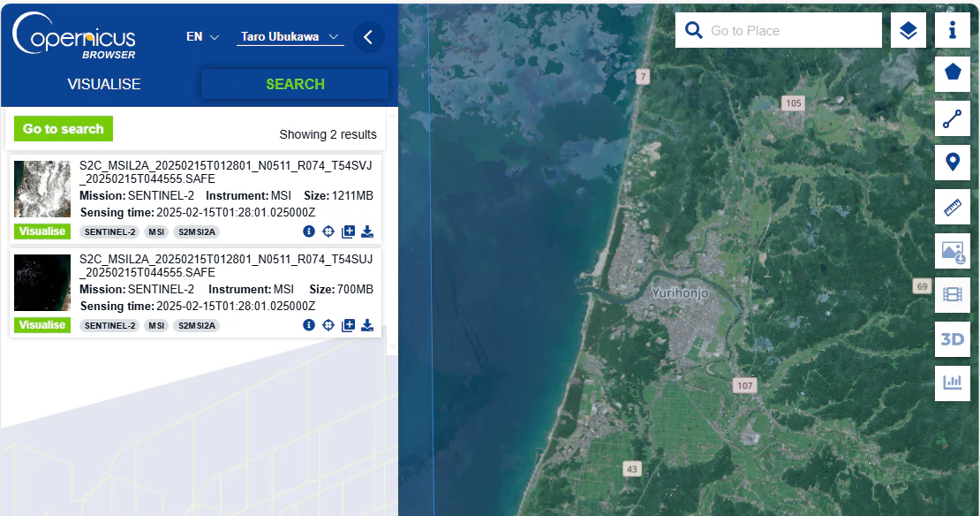Open the image download tool
This screenshot has height=516, width=980.
(953, 251)
